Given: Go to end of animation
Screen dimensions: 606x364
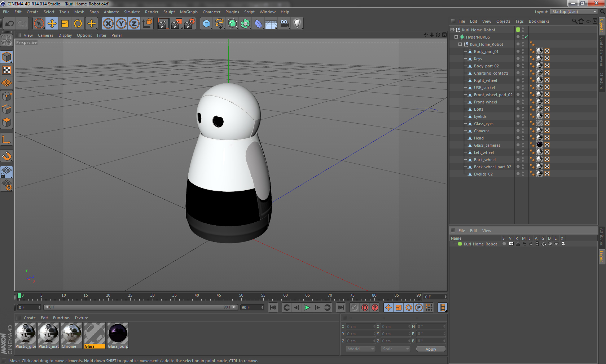Looking at the screenshot, I should point(341,307).
